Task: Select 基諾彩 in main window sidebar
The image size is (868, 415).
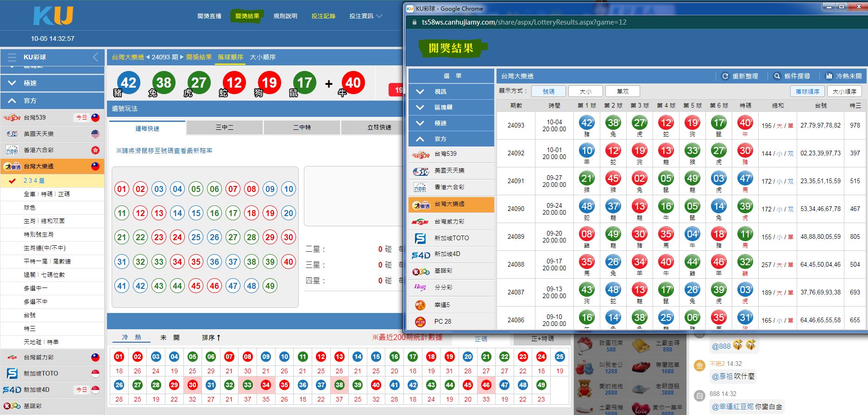Action: point(52,406)
